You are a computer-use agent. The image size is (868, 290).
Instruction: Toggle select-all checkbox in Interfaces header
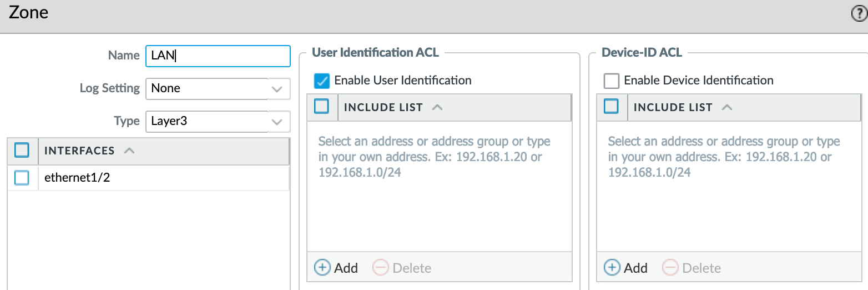point(22,150)
